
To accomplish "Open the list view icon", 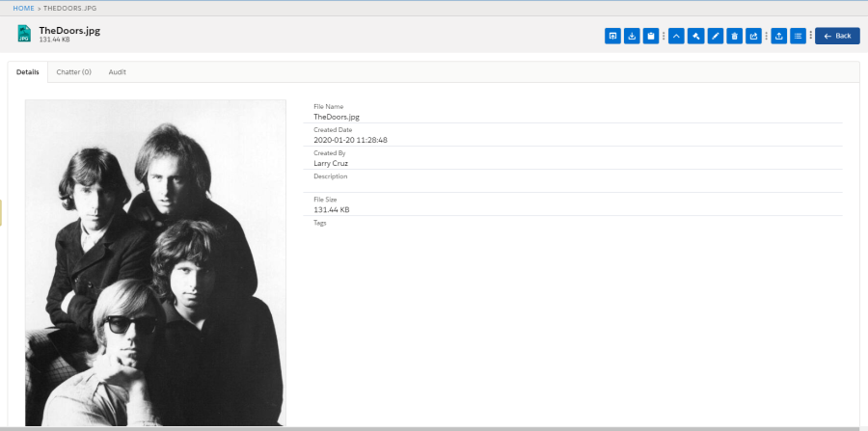I will click(798, 36).
